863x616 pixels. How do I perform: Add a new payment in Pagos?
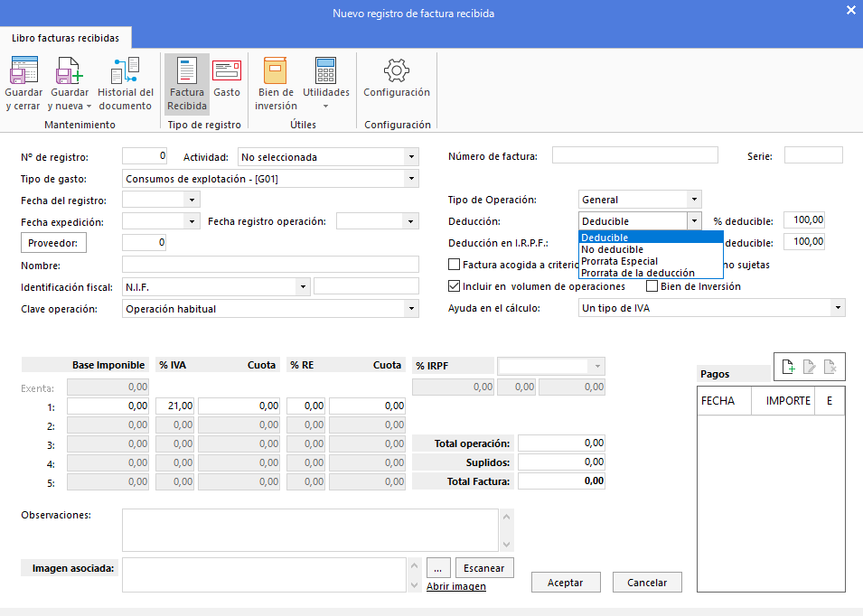coord(788,367)
